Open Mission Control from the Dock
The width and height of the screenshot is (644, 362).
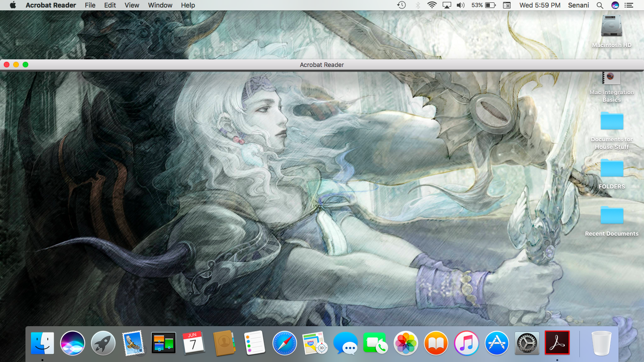(164, 343)
